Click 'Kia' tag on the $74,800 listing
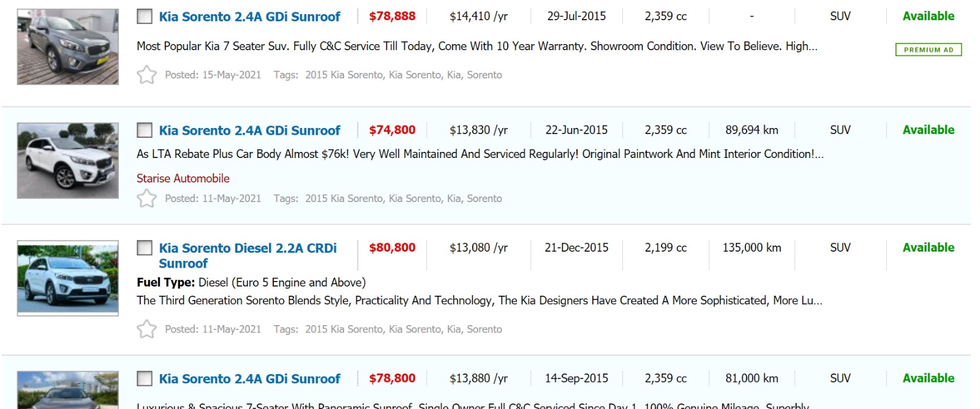Viewport: 980px width, 409px height. pyautogui.click(x=453, y=198)
